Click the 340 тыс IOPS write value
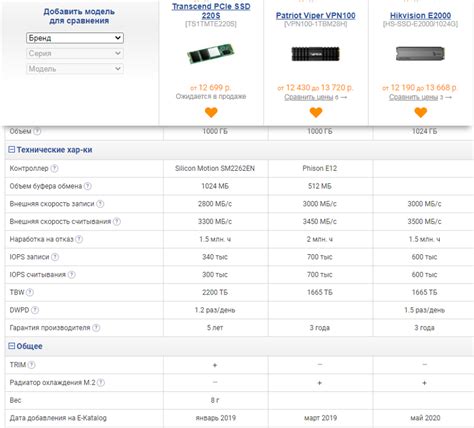 point(215,257)
